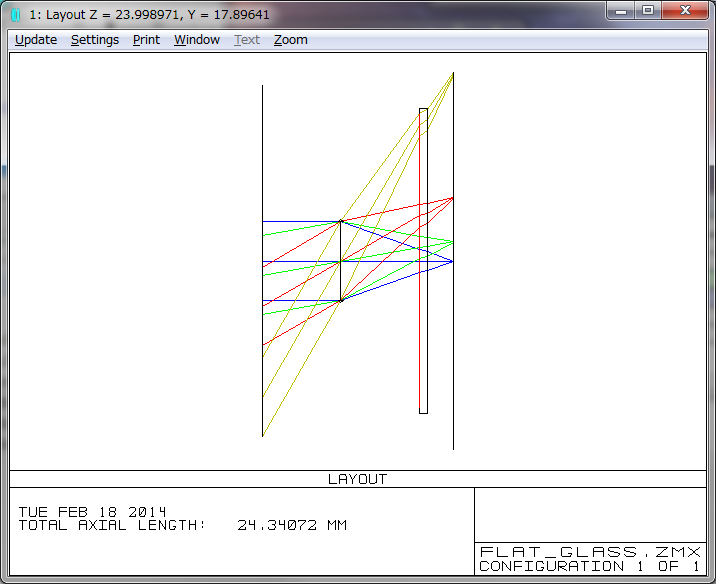Screen dimensions: 716x584
Task: Click the aperture stop line in the layout
Action: pyautogui.click(x=340, y=261)
